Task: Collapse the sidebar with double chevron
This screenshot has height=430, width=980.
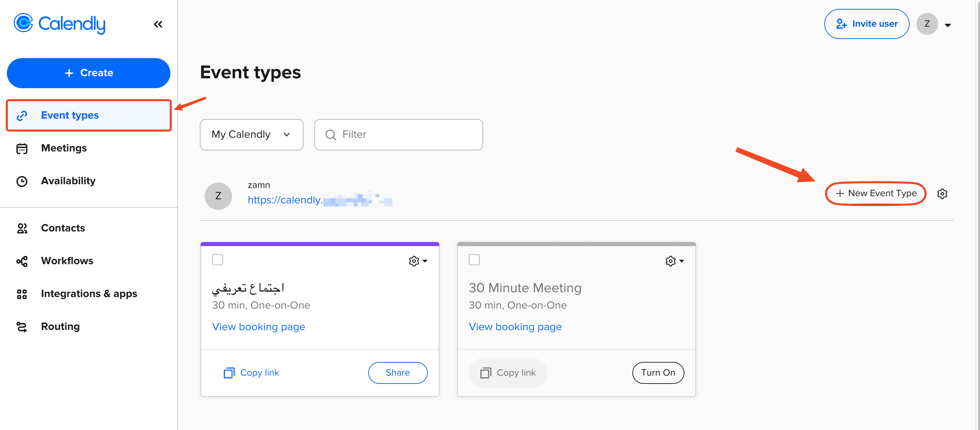Action: (x=158, y=24)
